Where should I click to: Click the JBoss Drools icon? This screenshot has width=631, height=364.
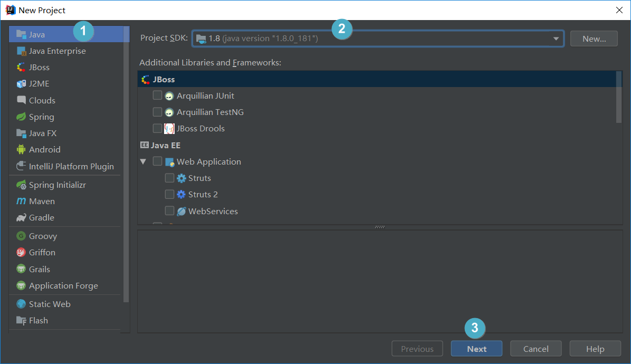pyautogui.click(x=169, y=129)
